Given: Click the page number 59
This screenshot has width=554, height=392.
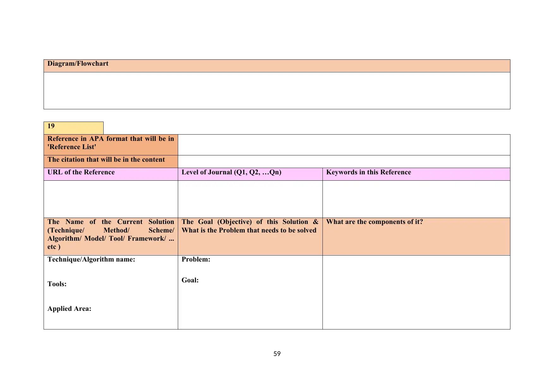Looking at the screenshot, I should coord(277,354).
